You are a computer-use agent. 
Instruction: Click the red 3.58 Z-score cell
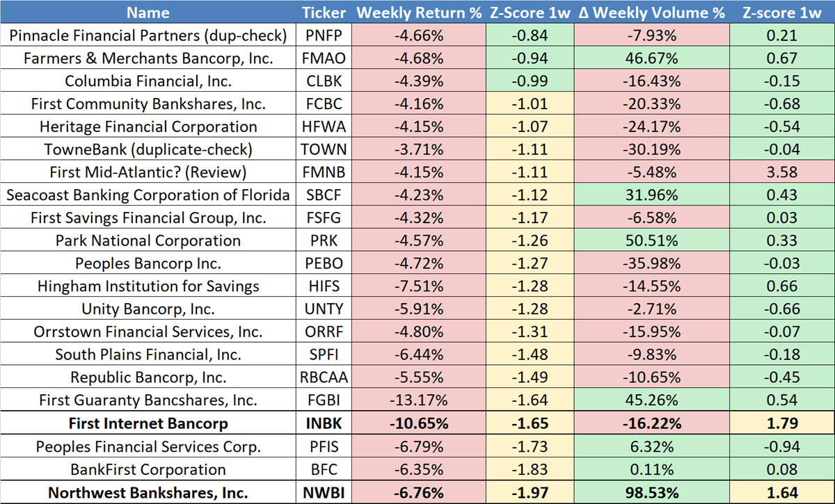[x=782, y=172]
